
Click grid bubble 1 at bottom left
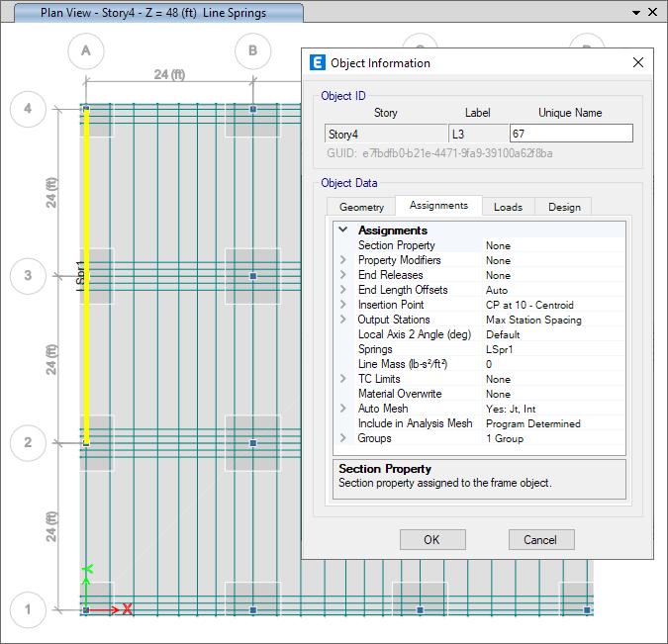(x=28, y=609)
